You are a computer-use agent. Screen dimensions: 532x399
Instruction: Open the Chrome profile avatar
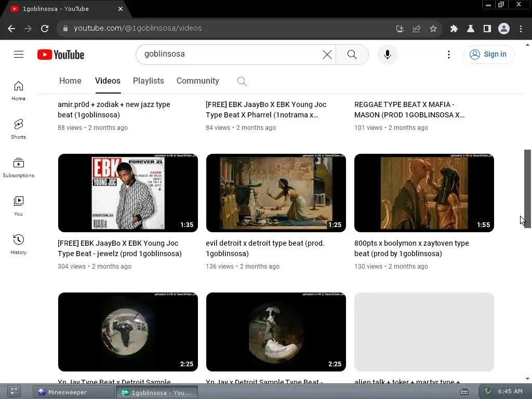tap(504, 29)
